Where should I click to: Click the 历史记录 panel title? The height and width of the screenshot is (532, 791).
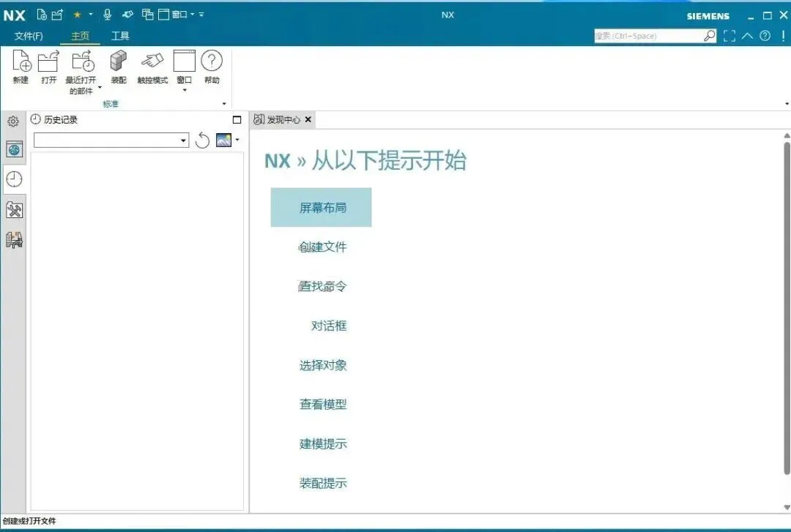tap(61, 119)
